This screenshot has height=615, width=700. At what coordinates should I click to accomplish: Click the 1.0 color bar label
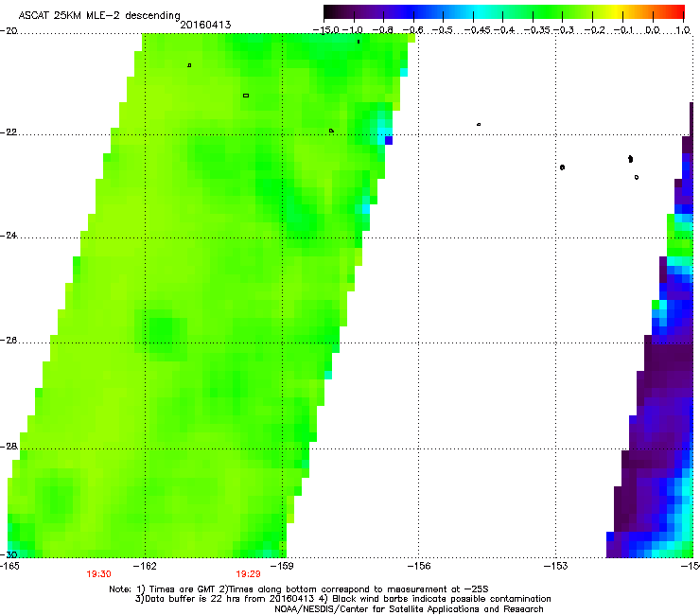click(x=683, y=30)
